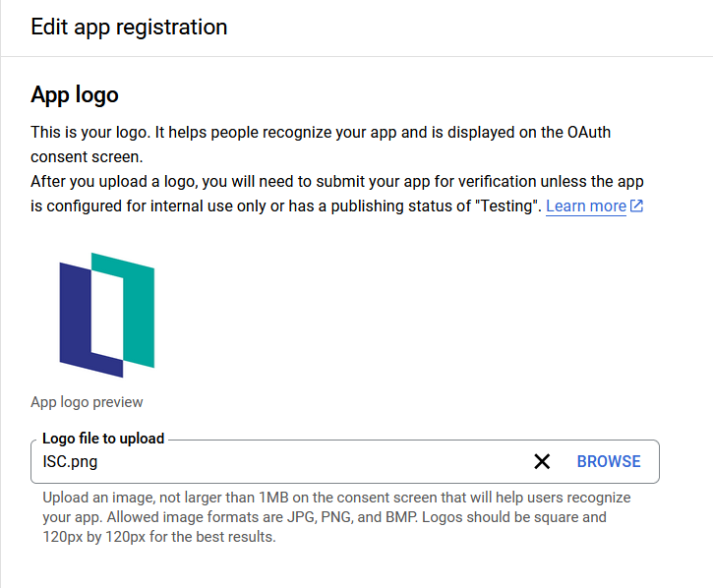The image size is (713, 588).
Task: Click the teal panel of the logo
Action: [x=139, y=312]
